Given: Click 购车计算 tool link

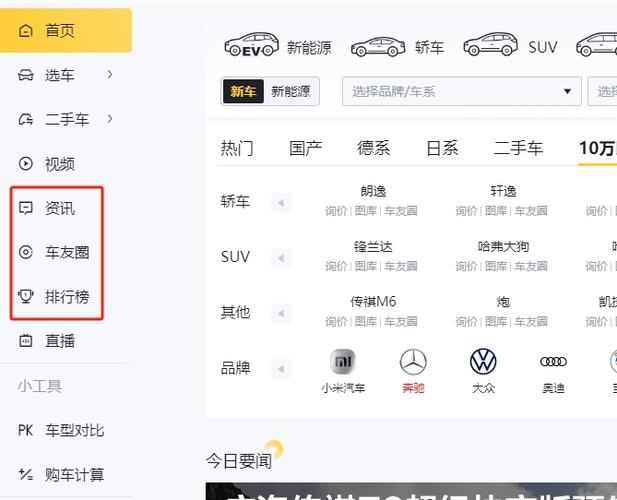Looking at the screenshot, I should pos(74,475).
